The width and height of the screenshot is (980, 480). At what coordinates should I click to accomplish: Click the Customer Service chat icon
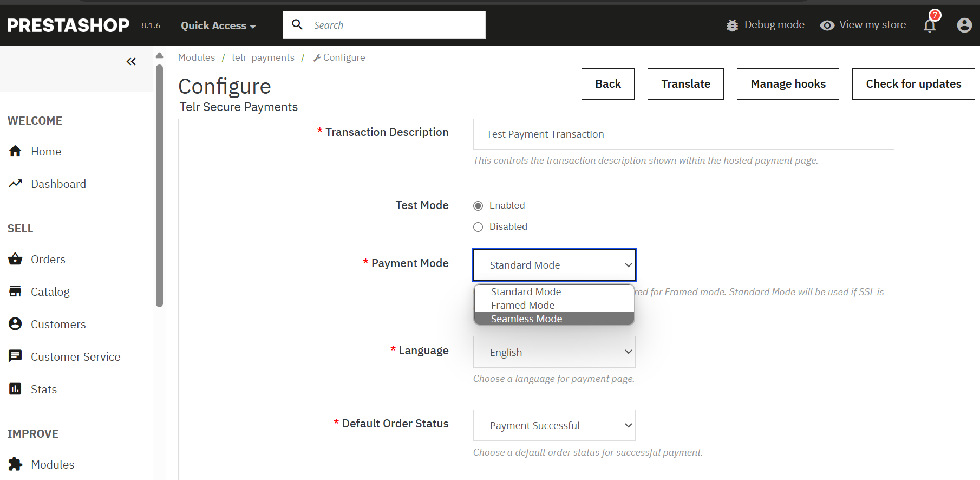(x=15, y=356)
